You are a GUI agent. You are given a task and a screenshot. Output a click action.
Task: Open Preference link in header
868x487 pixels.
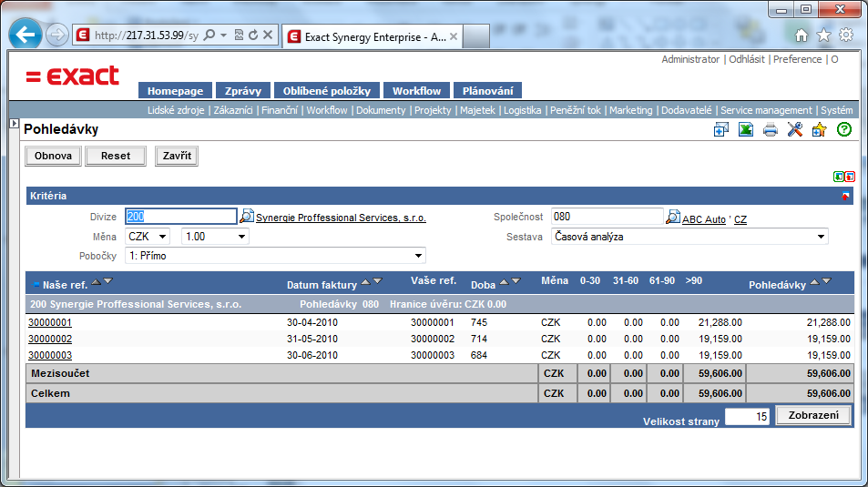click(797, 59)
